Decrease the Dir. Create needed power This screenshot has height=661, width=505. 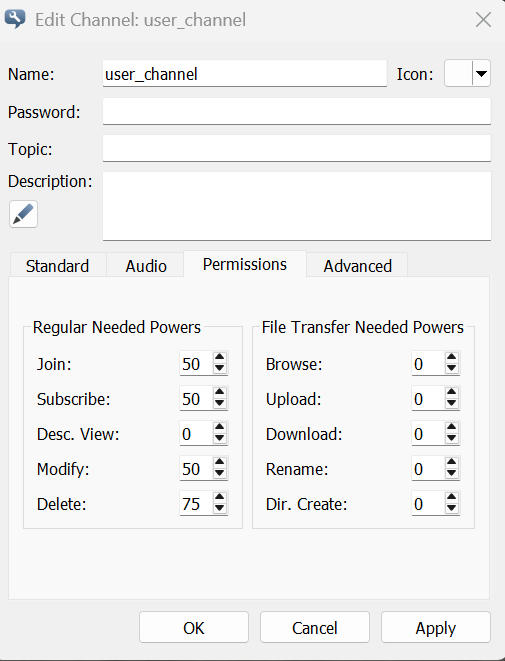tap(451, 508)
